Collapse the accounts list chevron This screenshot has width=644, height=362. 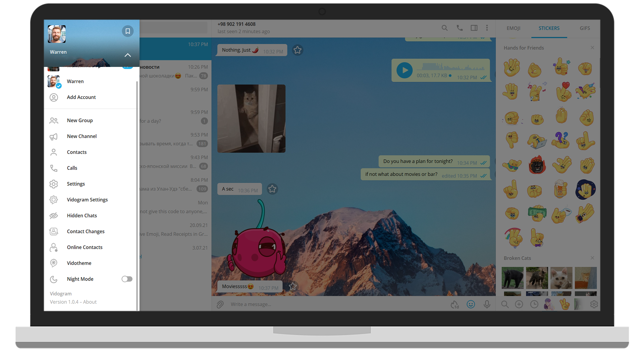(128, 55)
